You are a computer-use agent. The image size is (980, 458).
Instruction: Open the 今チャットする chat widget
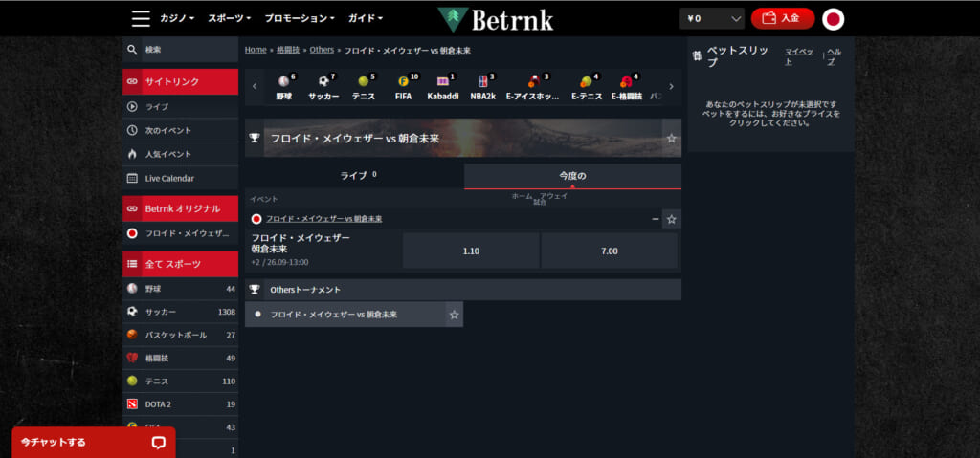(x=94, y=443)
